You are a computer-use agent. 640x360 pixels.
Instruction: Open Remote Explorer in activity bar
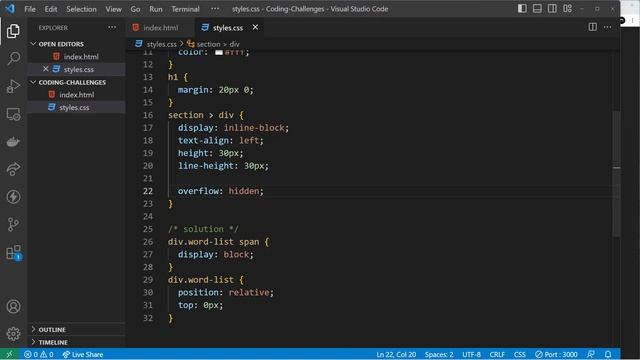click(x=13, y=114)
